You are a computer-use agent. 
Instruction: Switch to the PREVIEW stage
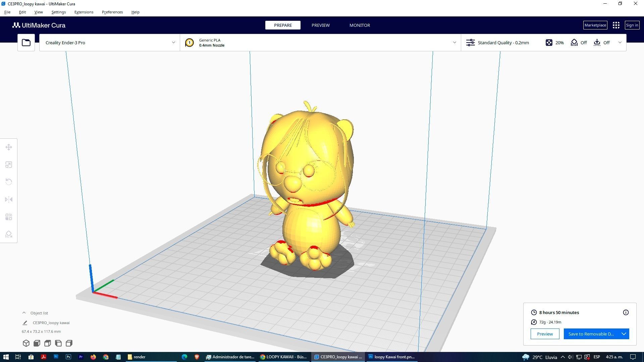pos(321,25)
